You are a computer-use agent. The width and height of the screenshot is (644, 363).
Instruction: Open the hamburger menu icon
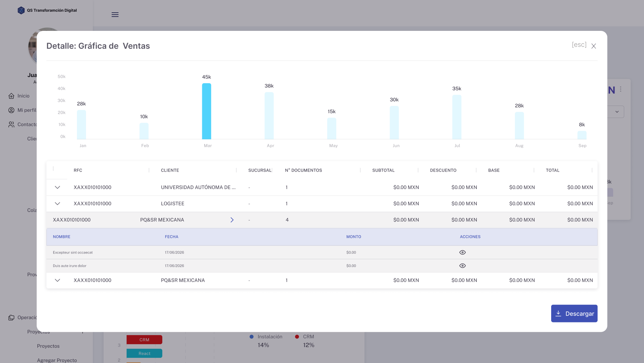[115, 15]
